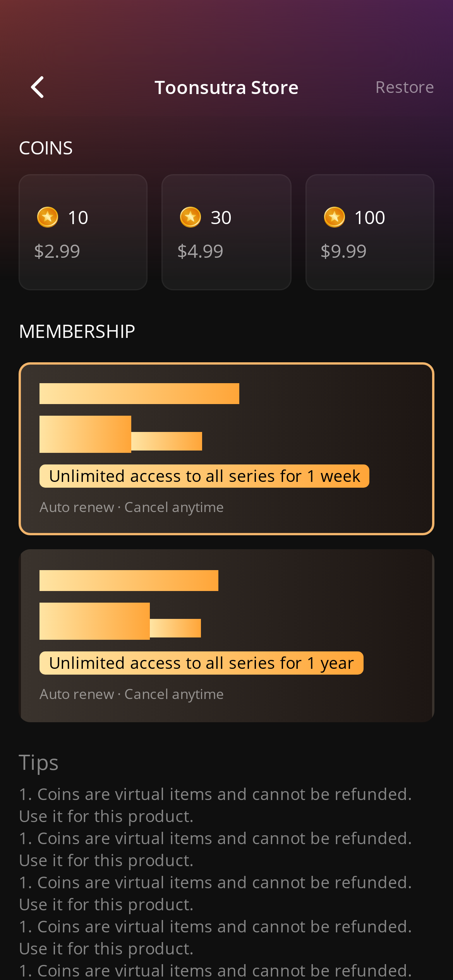Tap Restore to restore purchases
The image size is (453, 980).
click(405, 87)
